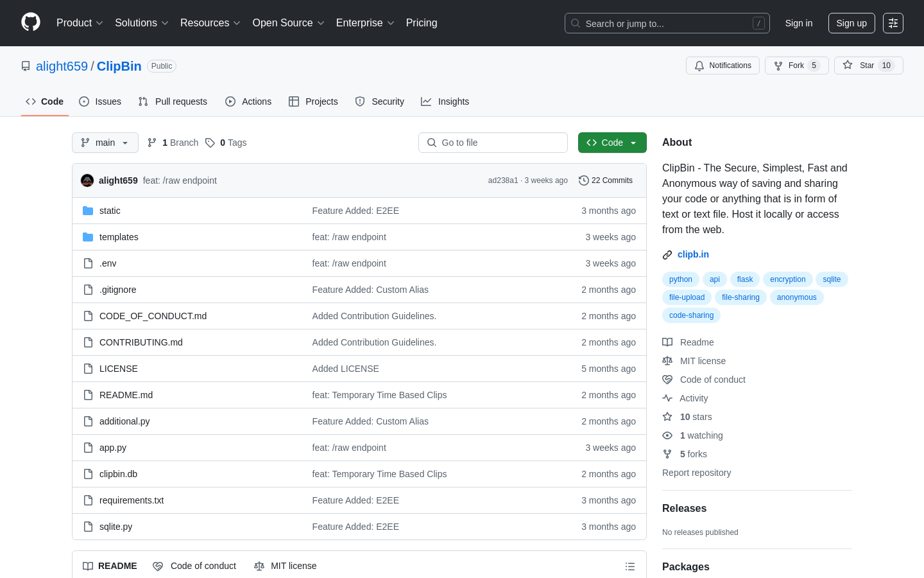The image size is (924, 578).
Task: Expand the Solutions menu
Action: tap(142, 22)
